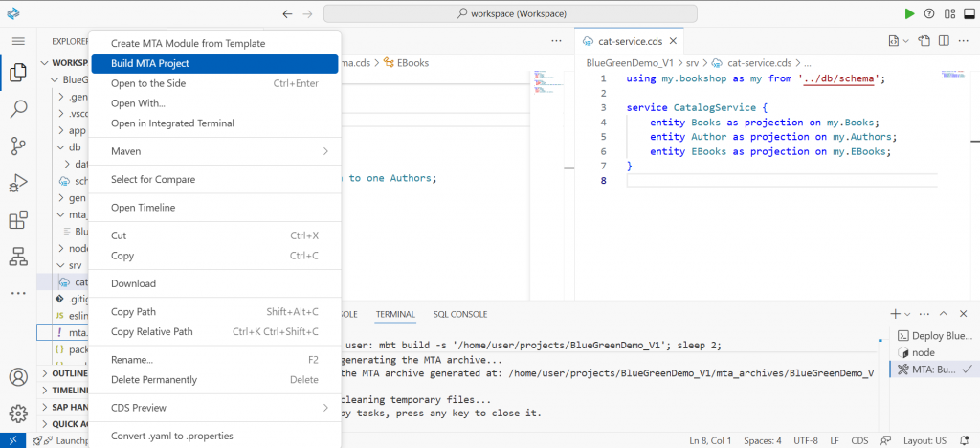The height and width of the screenshot is (448, 980).
Task: Open the help question-mark icon in the title bar
Action: click(x=929, y=13)
